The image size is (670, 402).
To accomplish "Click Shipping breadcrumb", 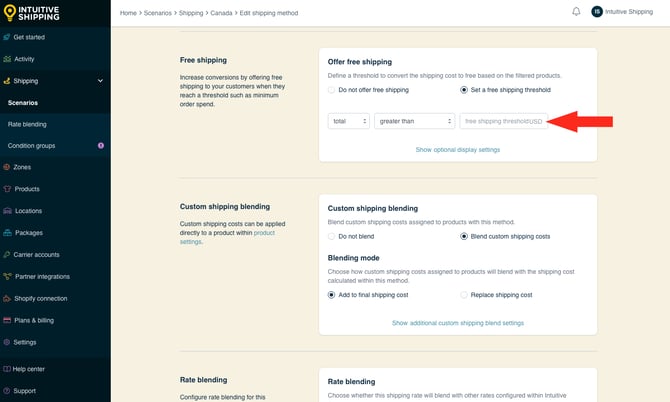I will 191,13.
